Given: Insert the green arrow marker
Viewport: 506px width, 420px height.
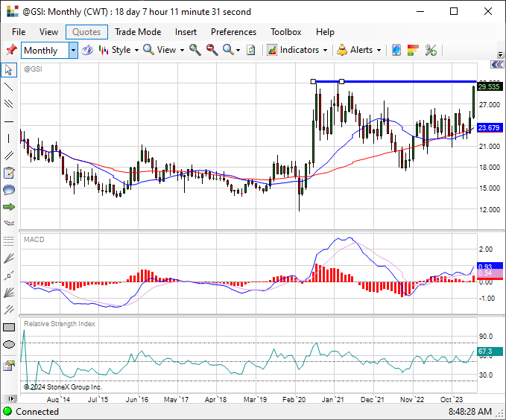Looking at the screenshot, I should tap(9, 207).
